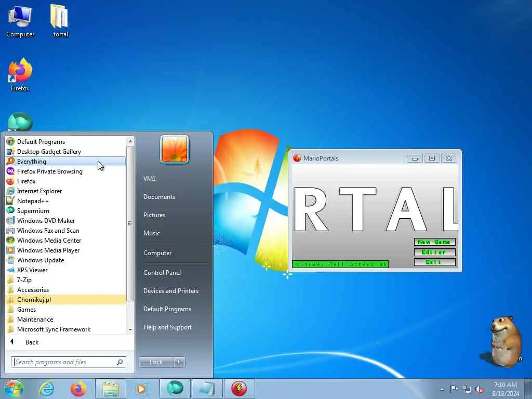This screenshot has height=399, width=532.
Task: Open Windows Explorer from taskbar
Action: coord(111,389)
